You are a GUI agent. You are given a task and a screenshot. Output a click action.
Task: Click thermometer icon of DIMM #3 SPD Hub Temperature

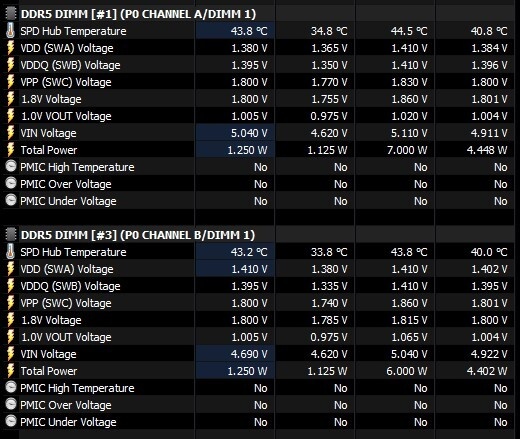pyautogui.click(x=11, y=252)
